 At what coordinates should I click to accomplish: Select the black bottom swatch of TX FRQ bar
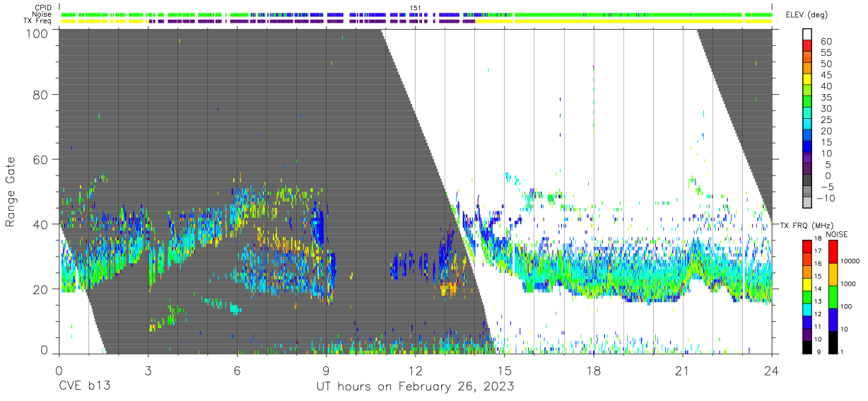(x=808, y=348)
